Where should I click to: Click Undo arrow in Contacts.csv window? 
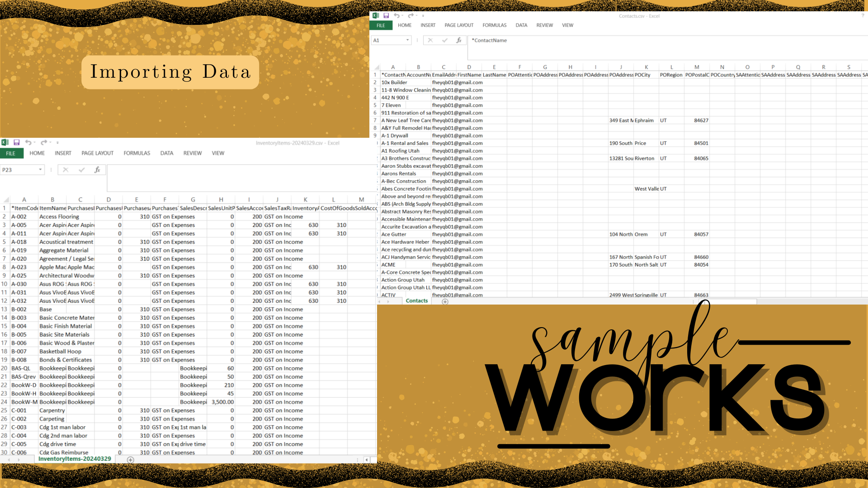tap(396, 16)
